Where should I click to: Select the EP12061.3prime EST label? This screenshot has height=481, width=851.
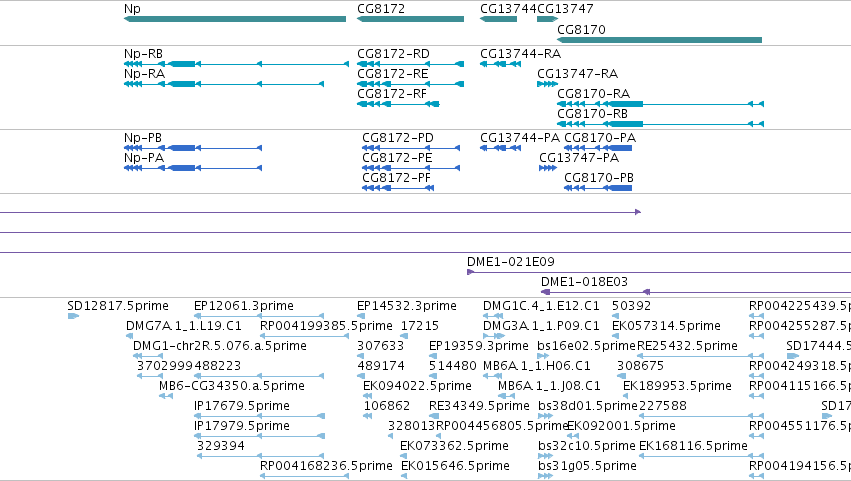tap(244, 306)
